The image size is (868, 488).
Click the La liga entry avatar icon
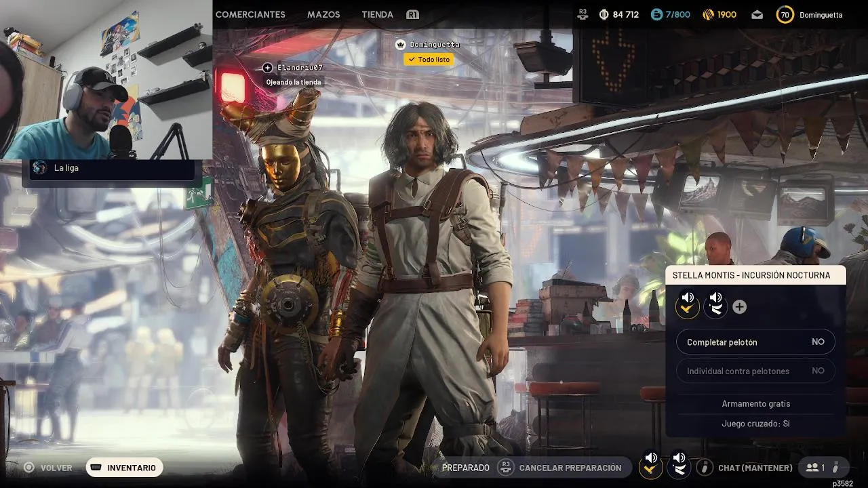tap(39, 167)
